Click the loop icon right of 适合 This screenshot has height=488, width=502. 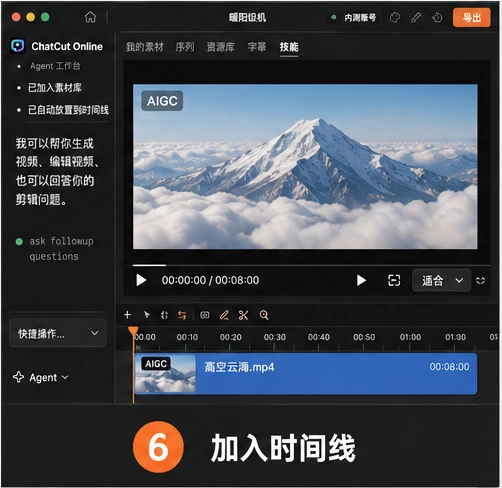[480, 280]
